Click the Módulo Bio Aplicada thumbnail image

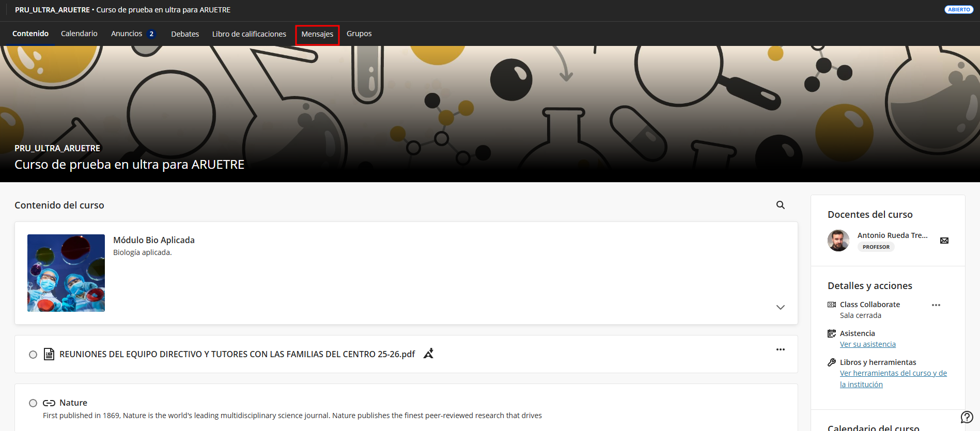[66, 273]
